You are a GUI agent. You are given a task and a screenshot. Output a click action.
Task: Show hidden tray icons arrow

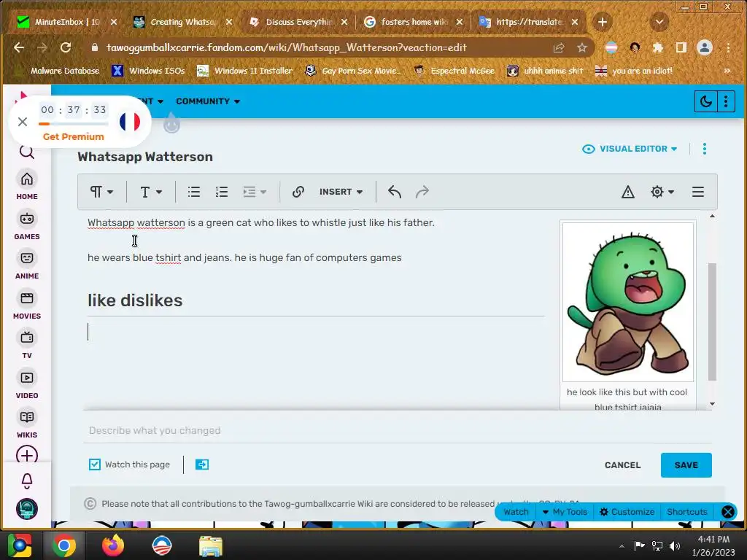pyautogui.click(x=622, y=545)
